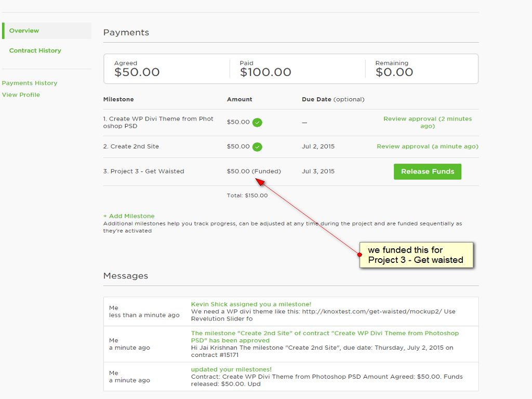Open 'Kevin Shick assigned you a milestone!' message

coord(251,304)
